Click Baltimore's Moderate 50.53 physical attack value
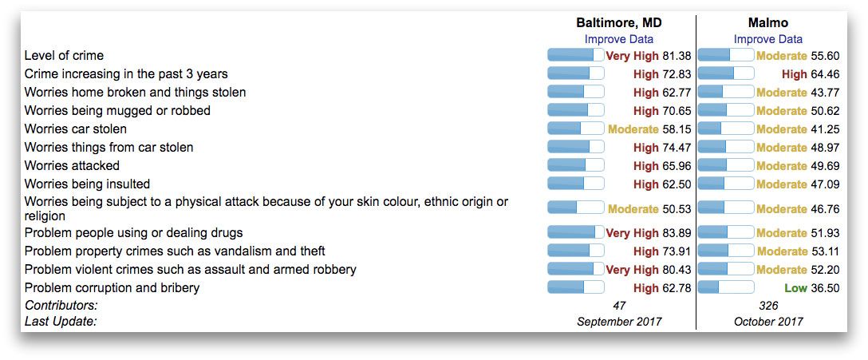This screenshot has height=360, width=868. point(649,209)
